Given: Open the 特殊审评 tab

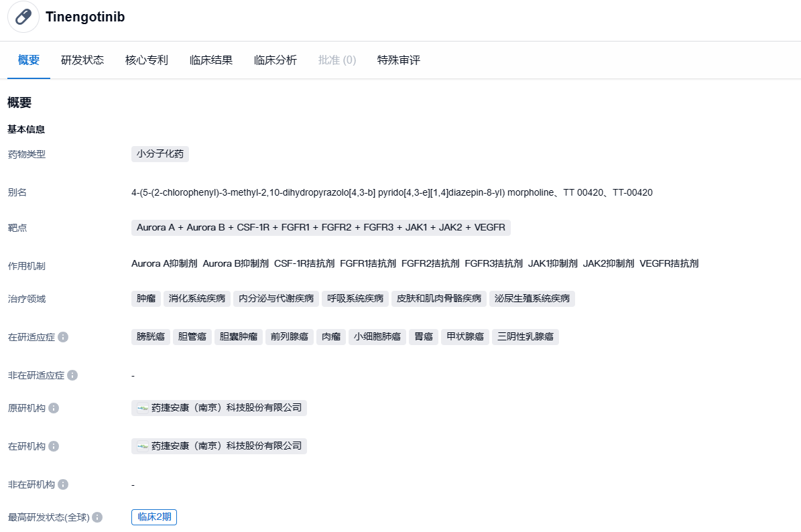Looking at the screenshot, I should [399, 60].
